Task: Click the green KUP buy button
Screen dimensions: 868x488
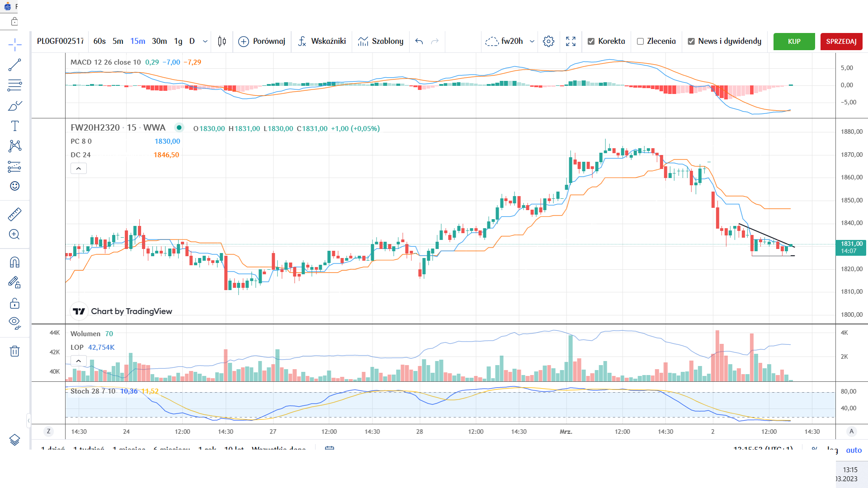Action: coord(794,41)
